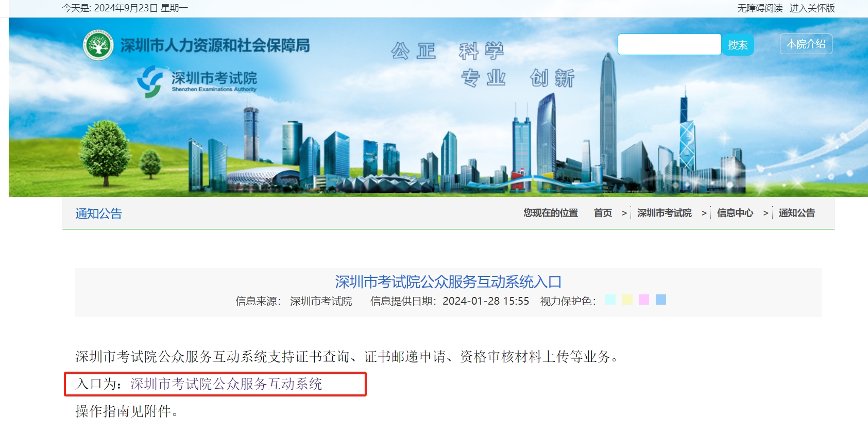This screenshot has height=431, width=868.
Task: Open 信息中心 breadcrumb link
Action: tap(735, 213)
